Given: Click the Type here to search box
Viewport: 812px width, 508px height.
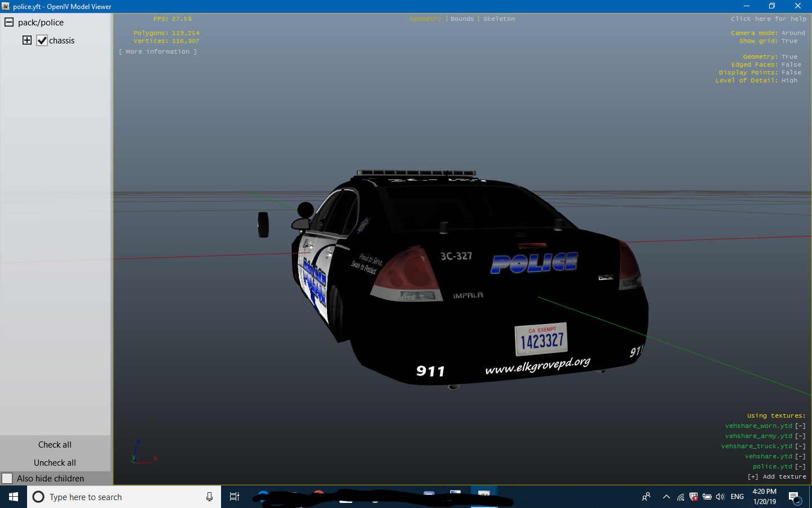Looking at the screenshot, I should (118, 497).
